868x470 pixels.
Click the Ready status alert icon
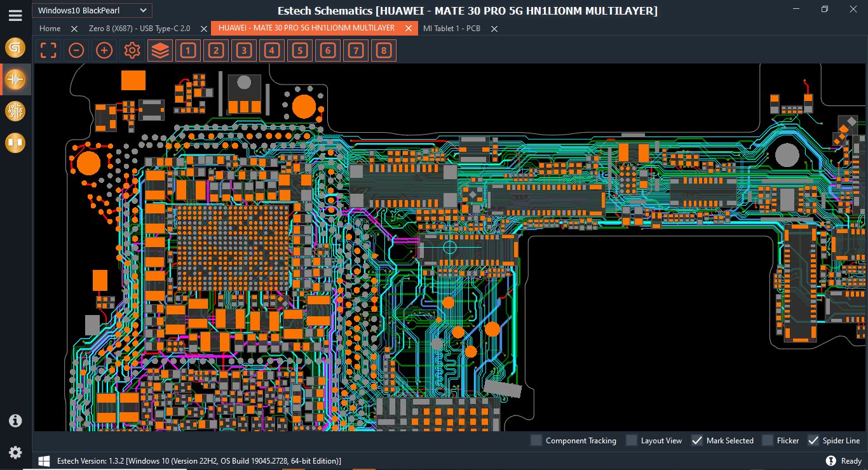(831, 460)
